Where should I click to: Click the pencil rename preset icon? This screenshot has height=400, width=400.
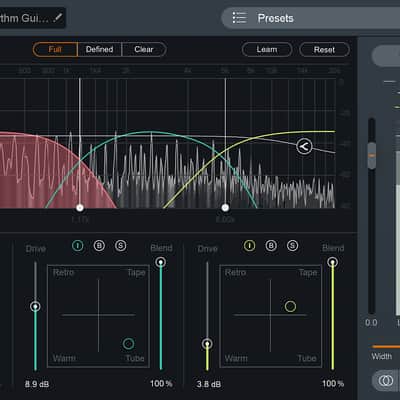[x=58, y=17]
